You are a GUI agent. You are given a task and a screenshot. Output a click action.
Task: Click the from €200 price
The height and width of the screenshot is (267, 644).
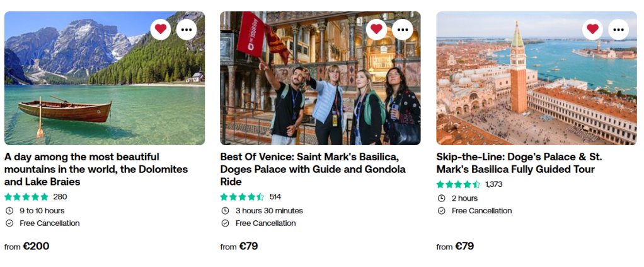27,246
